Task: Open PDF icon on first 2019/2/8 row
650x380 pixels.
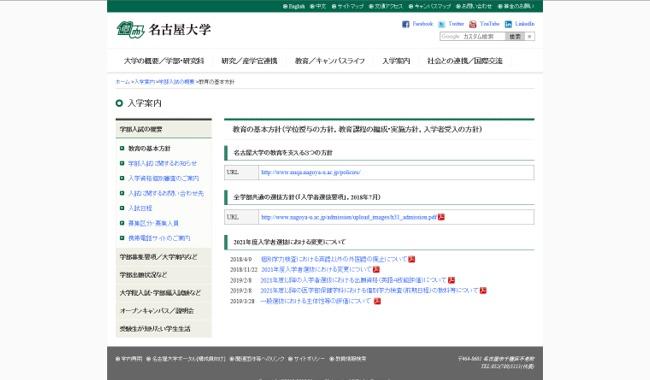Action: click(451, 280)
